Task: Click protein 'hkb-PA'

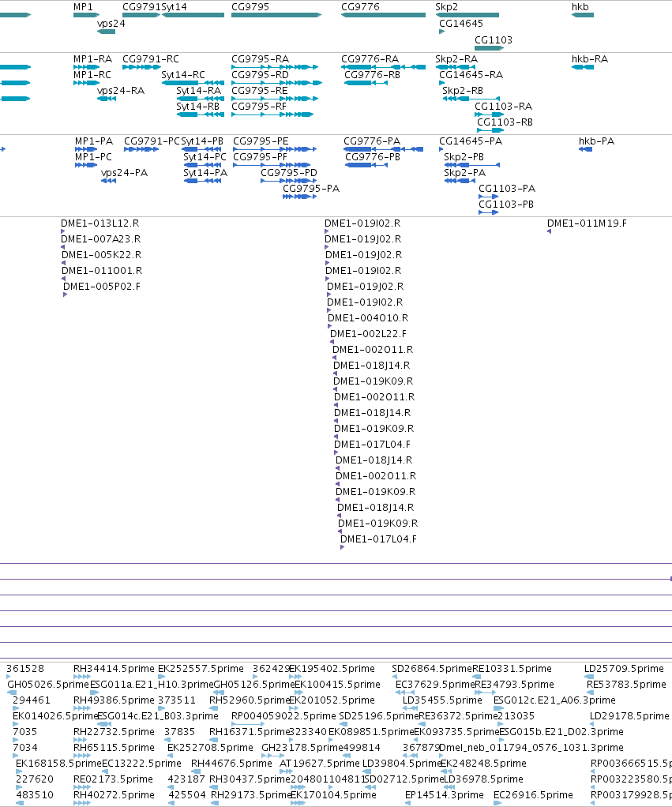Action: pos(597,141)
